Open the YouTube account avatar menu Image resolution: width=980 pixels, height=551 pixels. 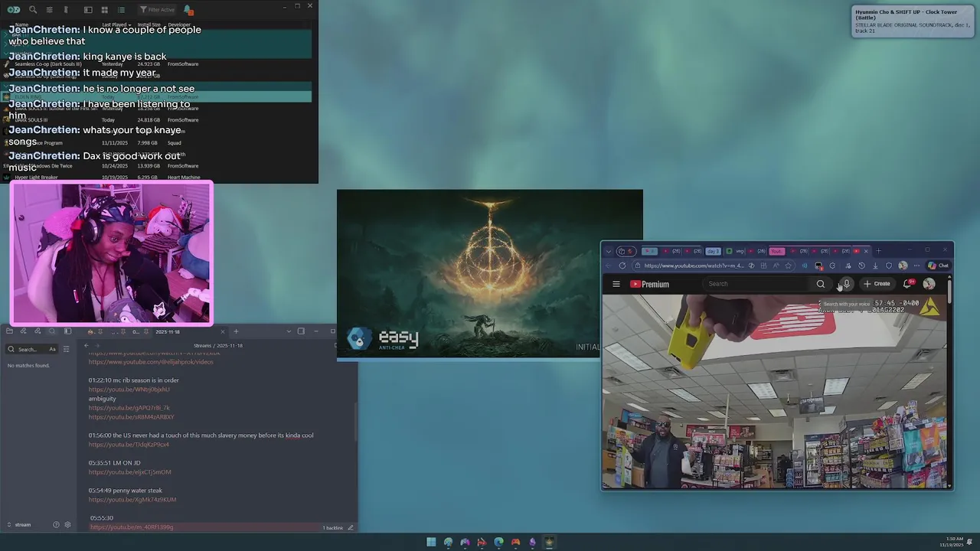point(929,284)
